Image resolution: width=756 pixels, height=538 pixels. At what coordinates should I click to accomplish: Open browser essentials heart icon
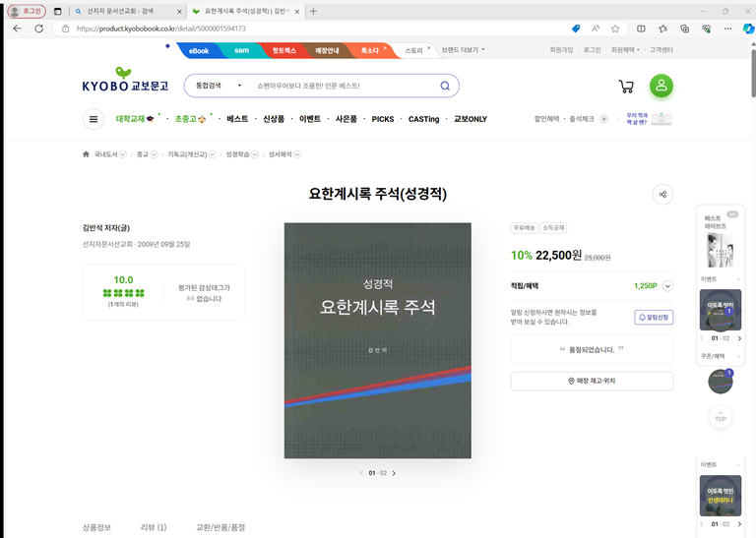click(x=707, y=29)
